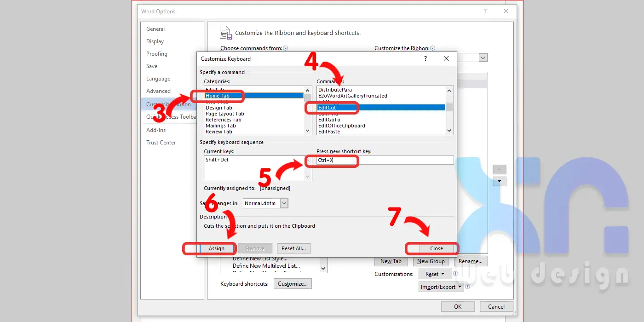Click Assign to bind the shortcut
644x322 pixels.
click(217, 248)
